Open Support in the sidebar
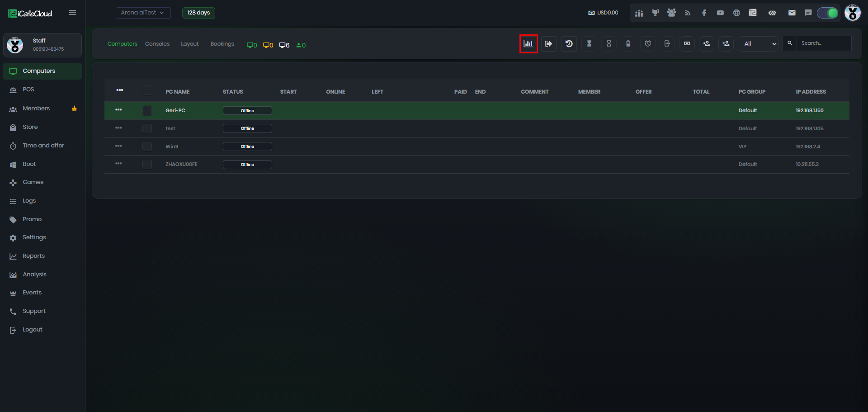 click(x=42, y=311)
